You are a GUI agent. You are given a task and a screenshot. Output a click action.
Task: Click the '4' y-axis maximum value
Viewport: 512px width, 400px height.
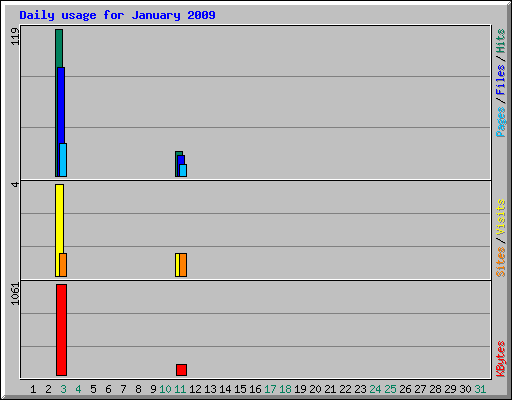click(15, 184)
